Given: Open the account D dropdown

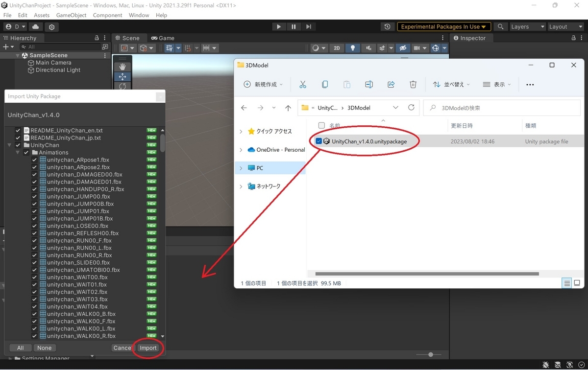Looking at the screenshot, I should pyautogui.click(x=16, y=27).
